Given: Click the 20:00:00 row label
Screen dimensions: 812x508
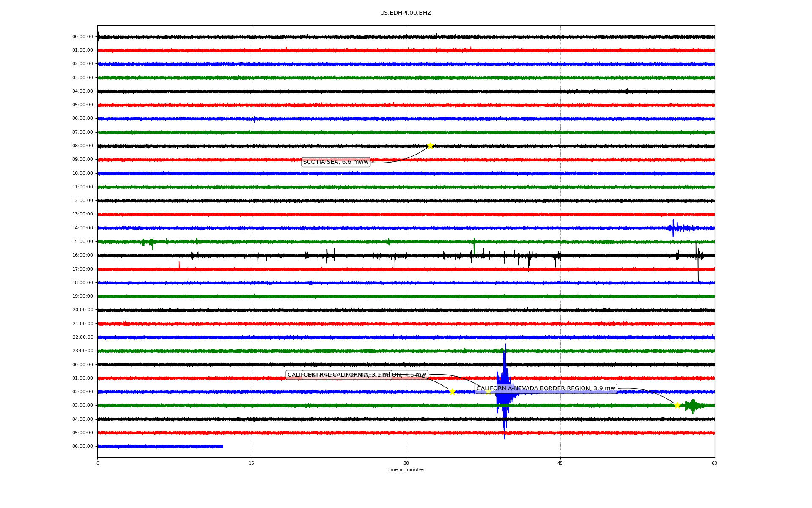Looking at the screenshot, I should (x=82, y=310).
